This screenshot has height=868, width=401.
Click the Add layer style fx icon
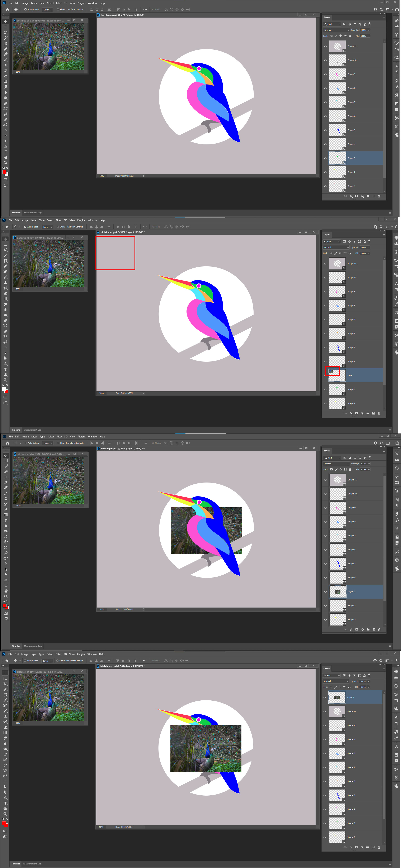click(352, 196)
